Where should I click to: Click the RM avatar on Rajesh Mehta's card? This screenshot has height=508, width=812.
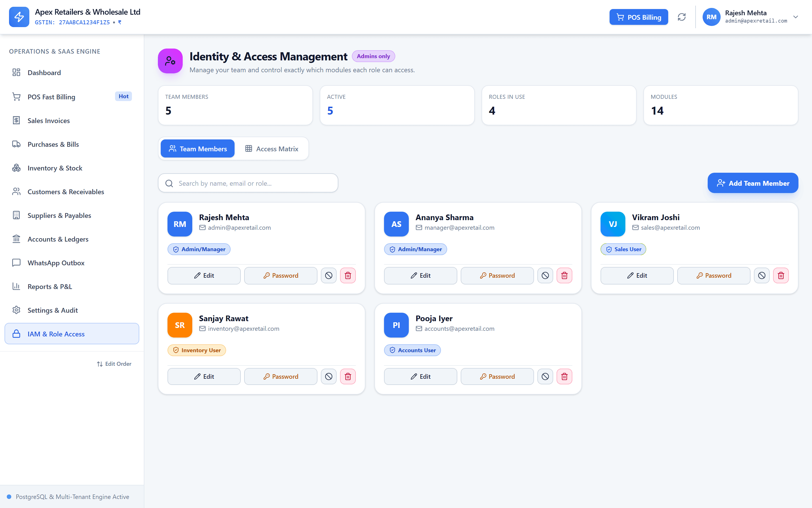point(180,224)
